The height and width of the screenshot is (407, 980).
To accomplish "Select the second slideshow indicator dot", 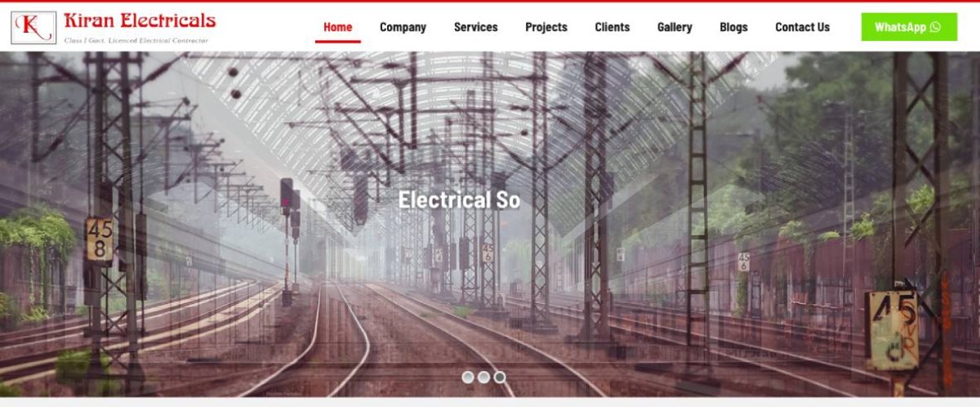I will click(x=483, y=377).
